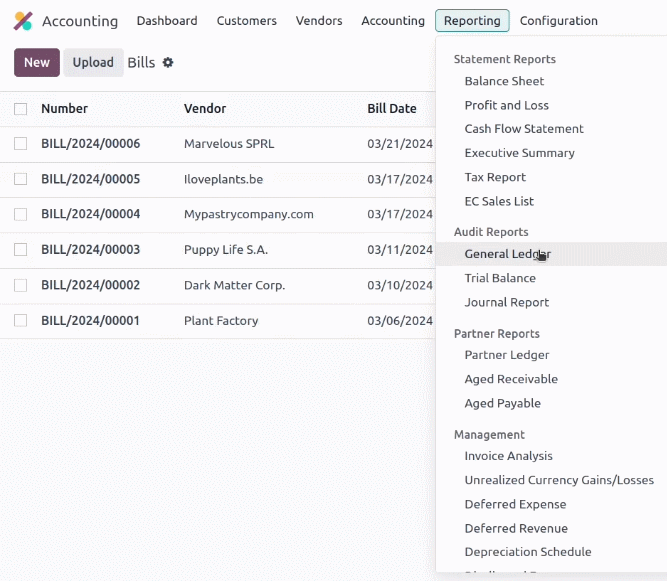Open the Bills gear settings icon
This screenshot has width=667, height=581.
[x=168, y=63]
